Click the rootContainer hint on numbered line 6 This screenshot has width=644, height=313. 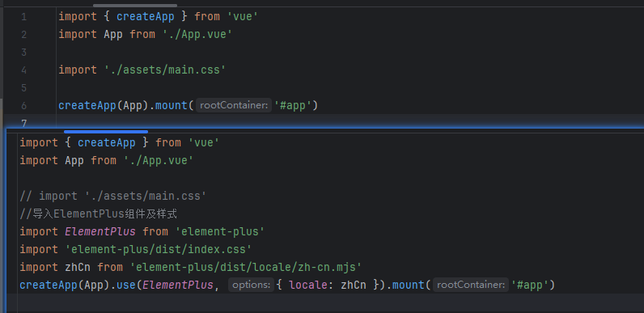click(x=233, y=106)
